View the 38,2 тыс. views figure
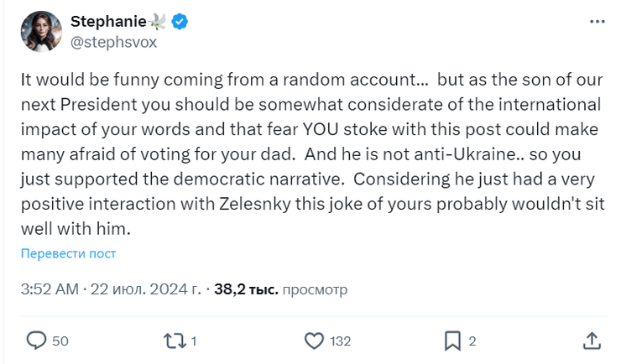The width and height of the screenshot is (621, 364). (x=244, y=289)
